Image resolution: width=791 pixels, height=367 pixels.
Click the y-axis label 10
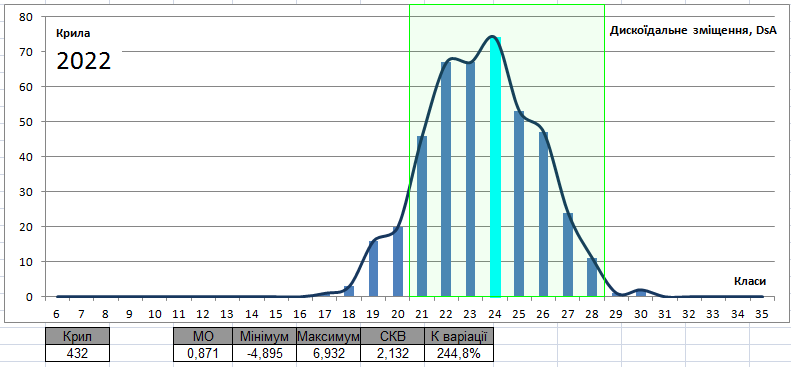click(26, 262)
